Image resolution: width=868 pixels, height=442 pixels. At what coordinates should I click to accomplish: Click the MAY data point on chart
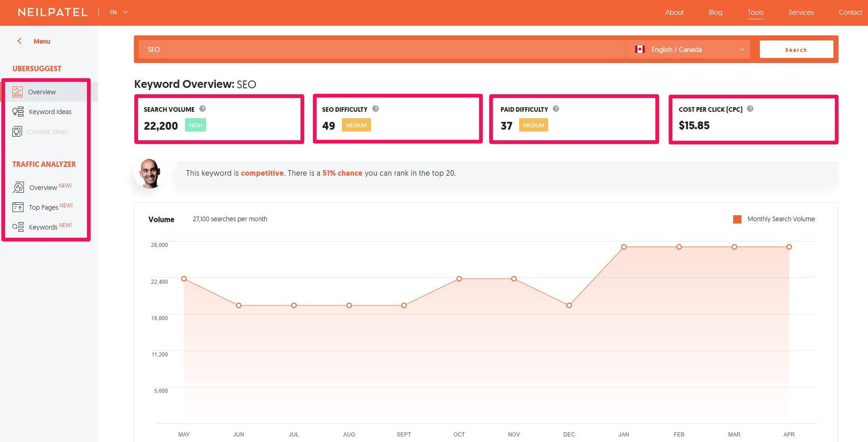click(184, 279)
